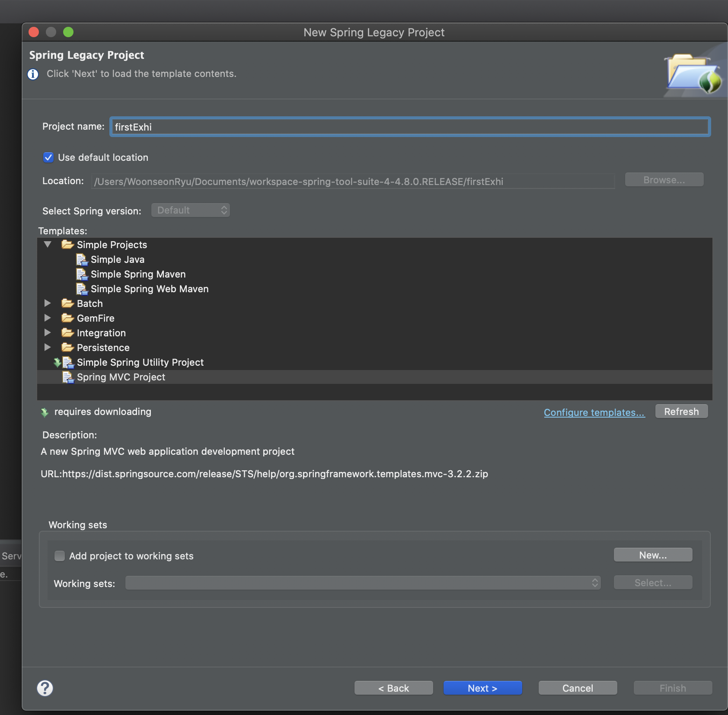Screen dimensions: 728x715
Task: Select the Simple Spring Utility Project template
Action: click(x=375, y=362)
